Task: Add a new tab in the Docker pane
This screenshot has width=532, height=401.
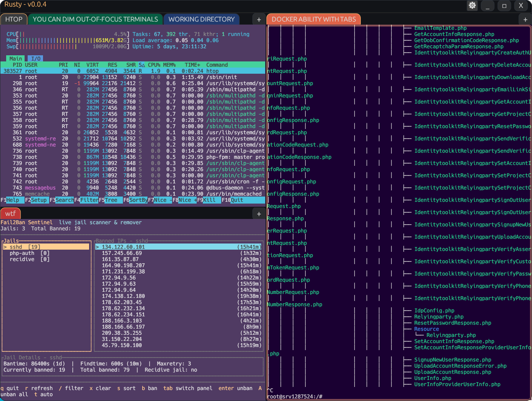Action: [x=525, y=19]
